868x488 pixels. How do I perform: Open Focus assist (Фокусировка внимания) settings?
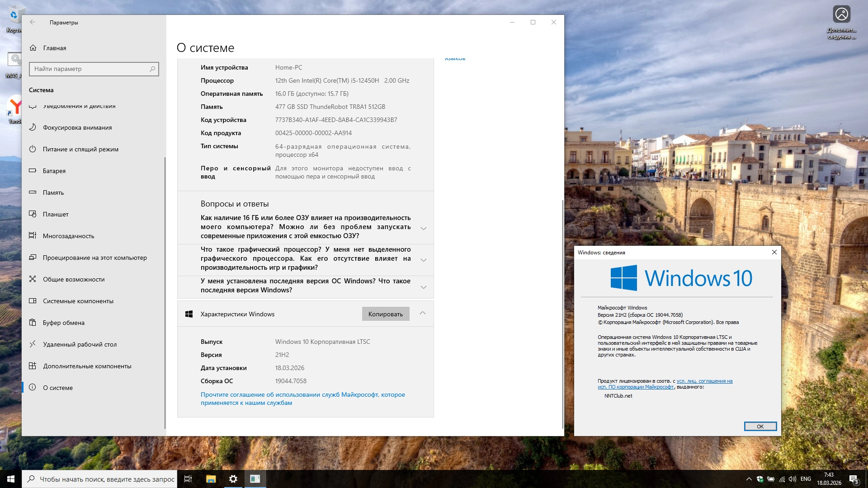click(x=77, y=127)
